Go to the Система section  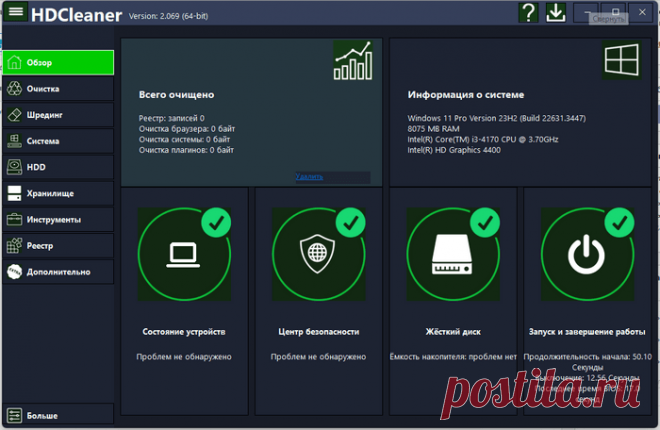[58, 141]
